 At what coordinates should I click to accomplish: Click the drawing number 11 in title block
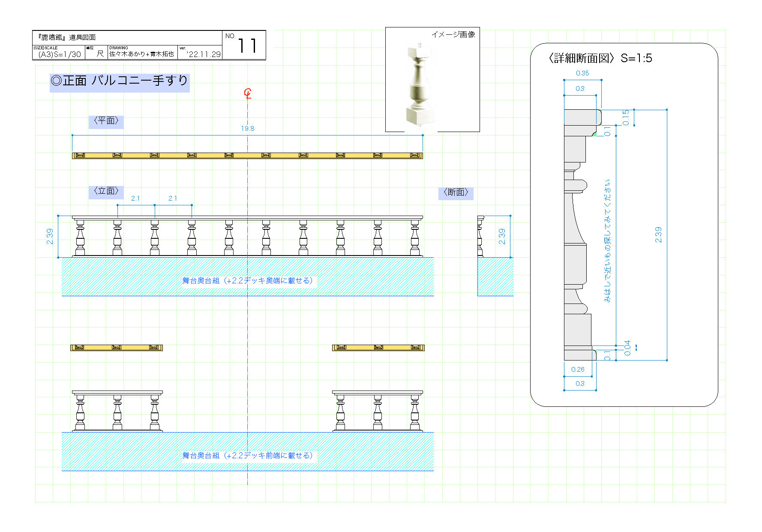(x=247, y=46)
